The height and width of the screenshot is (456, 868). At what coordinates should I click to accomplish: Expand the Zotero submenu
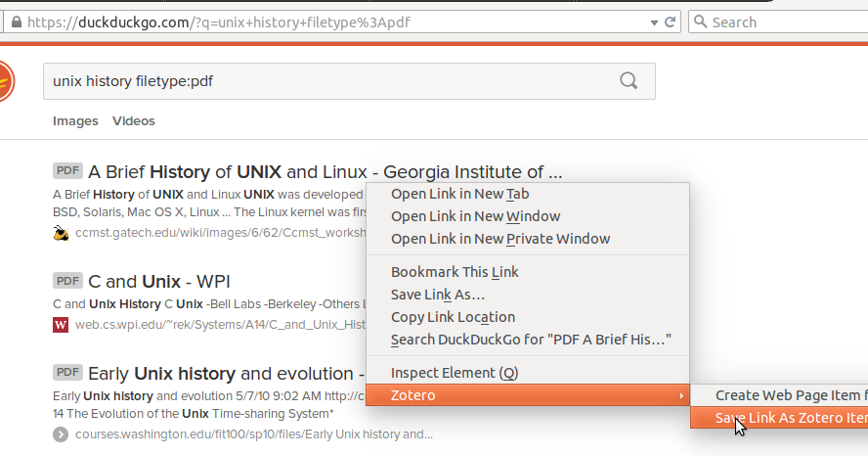[528, 395]
